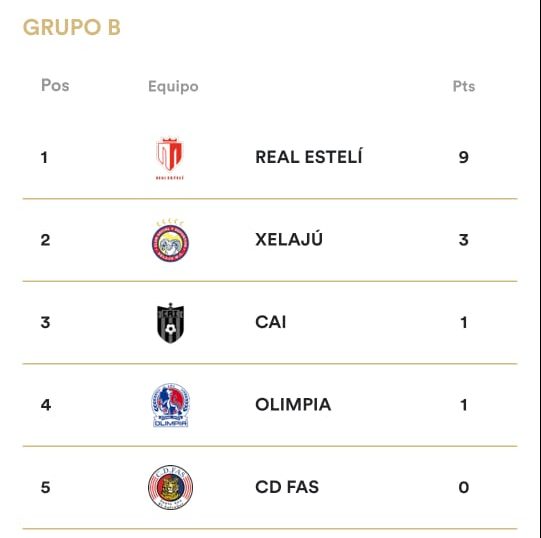Select the XELAJÚ team name
This screenshot has height=538, width=541.
pos(289,239)
